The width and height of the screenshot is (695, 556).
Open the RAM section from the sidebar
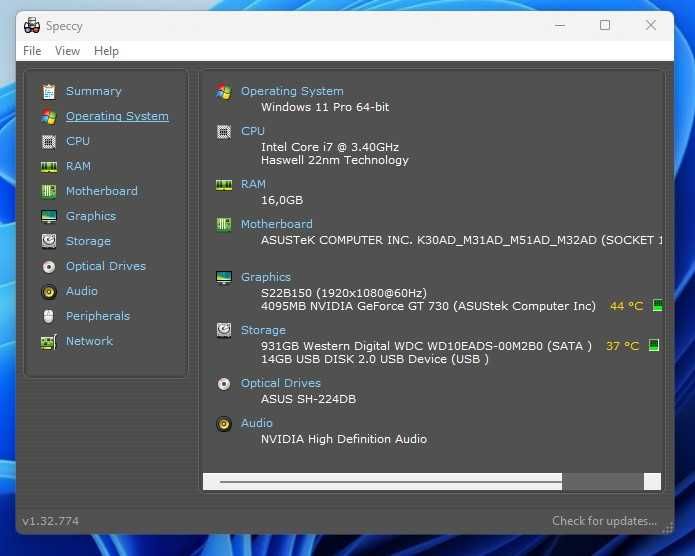point(78,166)
